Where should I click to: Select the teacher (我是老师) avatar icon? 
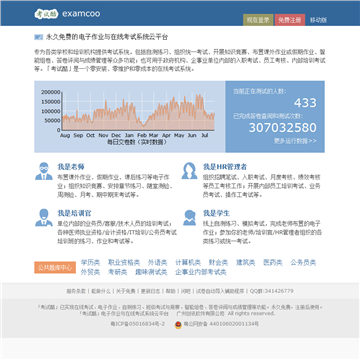pyautogui.click(x=44, y=171)
